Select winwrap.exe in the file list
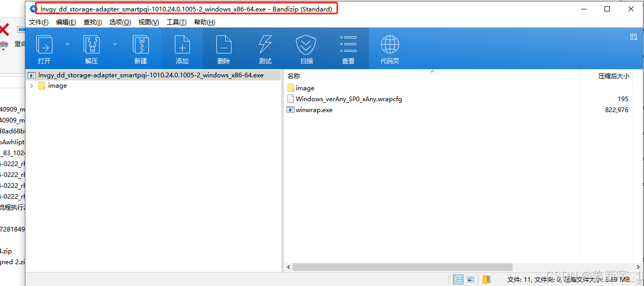Viewport: 644px width, 286px height. pos(310,110)
